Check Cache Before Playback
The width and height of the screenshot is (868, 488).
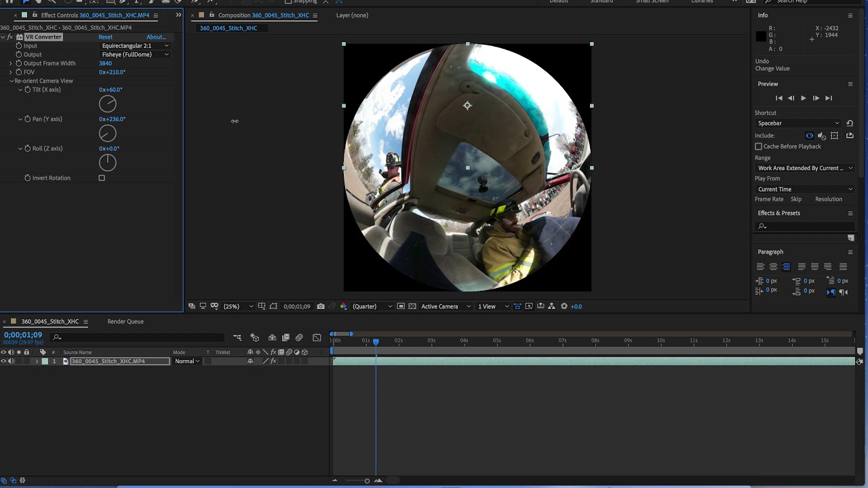pos(758,146)
